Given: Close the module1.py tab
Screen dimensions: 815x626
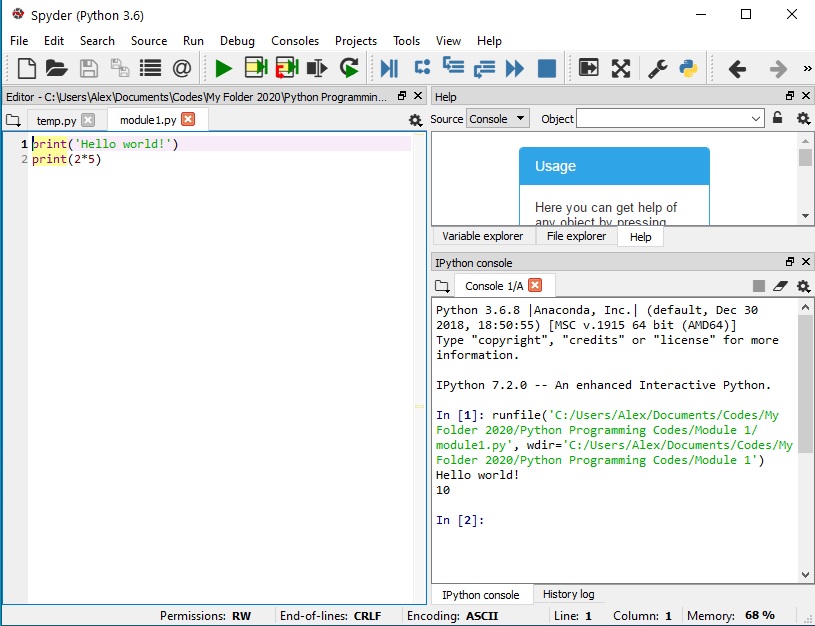Looking at the screenshot, I should point(188,120).
